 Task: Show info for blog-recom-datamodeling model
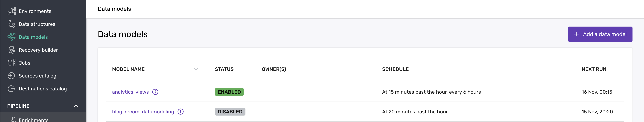click(x=181, y=112)
